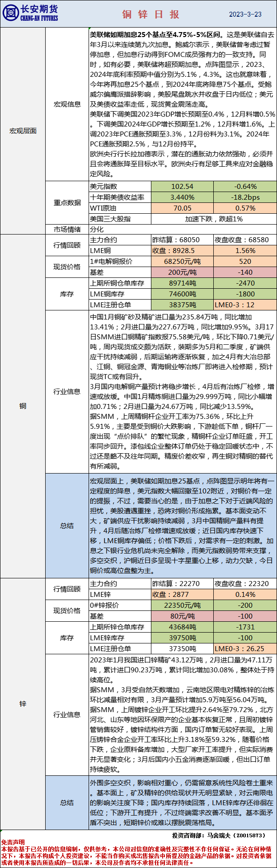Click the 宏观信息 row label
277x868 pixels.
point(67,104)
